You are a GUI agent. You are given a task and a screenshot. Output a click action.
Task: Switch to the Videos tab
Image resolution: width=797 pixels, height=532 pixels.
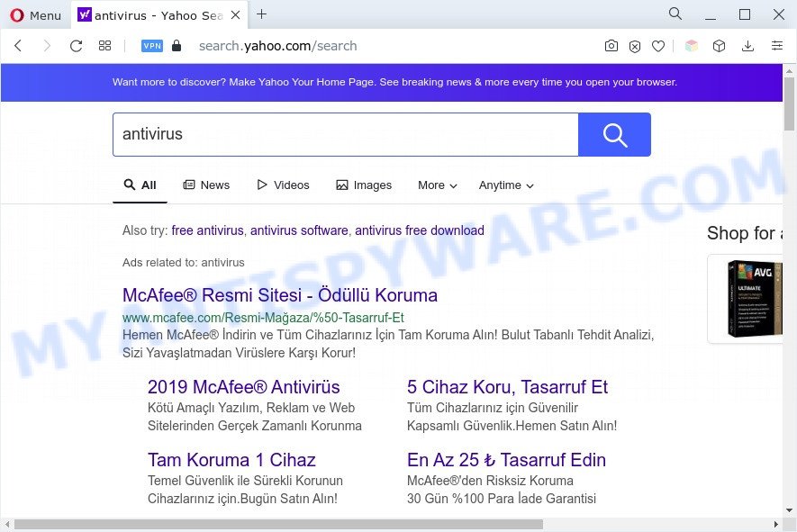pos(283,185)
